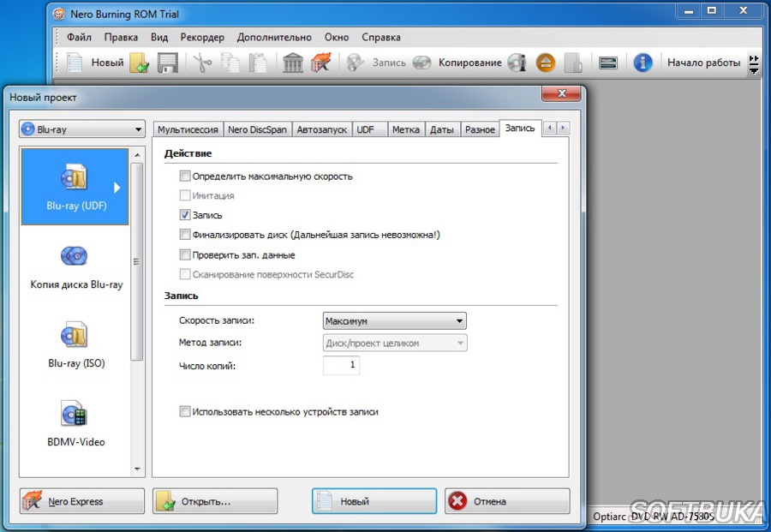Expand Blu-ray (UDF) item's white arrow
This screenshot has width=771, height=532.
tap(117, 188)
